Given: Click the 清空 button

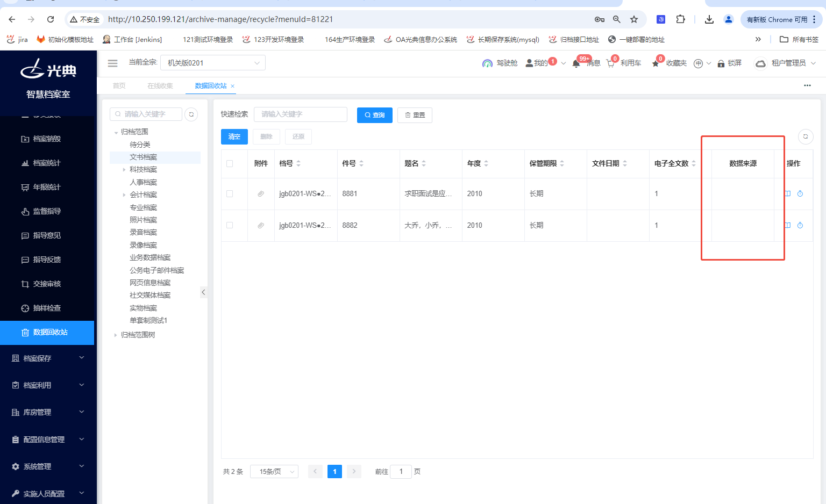Looking at the screenshot, I should pos(234,136).
